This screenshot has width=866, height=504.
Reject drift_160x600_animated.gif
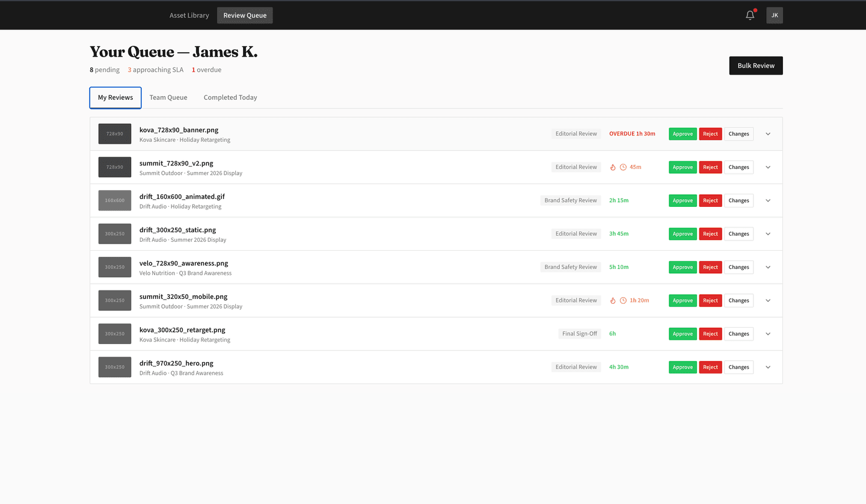(710, 200)
